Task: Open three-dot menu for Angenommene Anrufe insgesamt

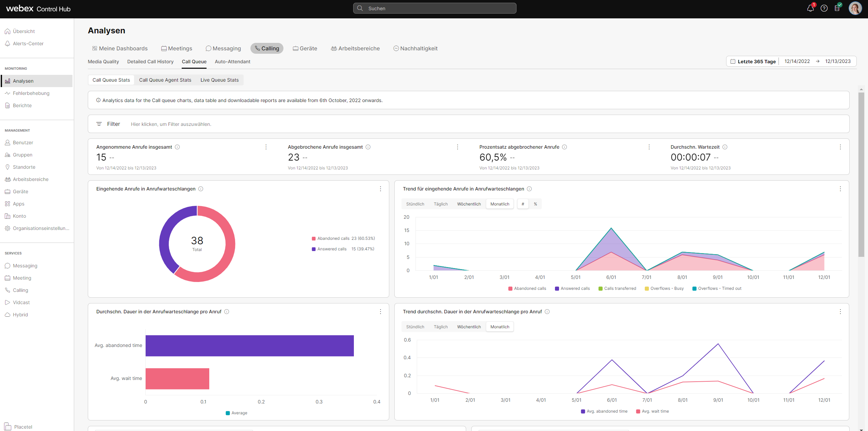Action: point(266,147)
